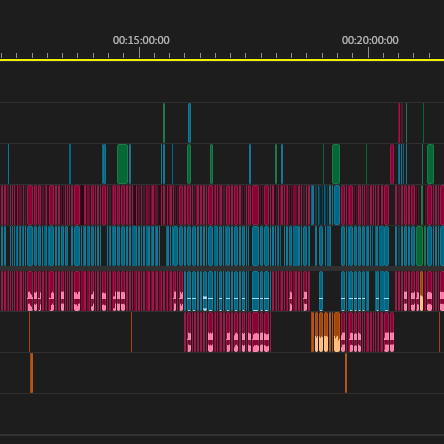
Task: Select the lone blue clip on the topmost track
Action: (x=189, y=123)
